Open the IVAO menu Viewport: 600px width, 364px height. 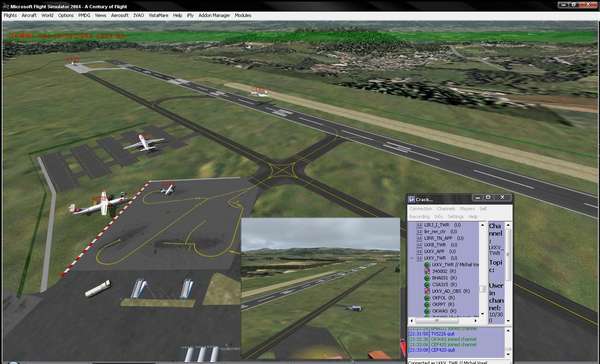[x=138, y=15]
